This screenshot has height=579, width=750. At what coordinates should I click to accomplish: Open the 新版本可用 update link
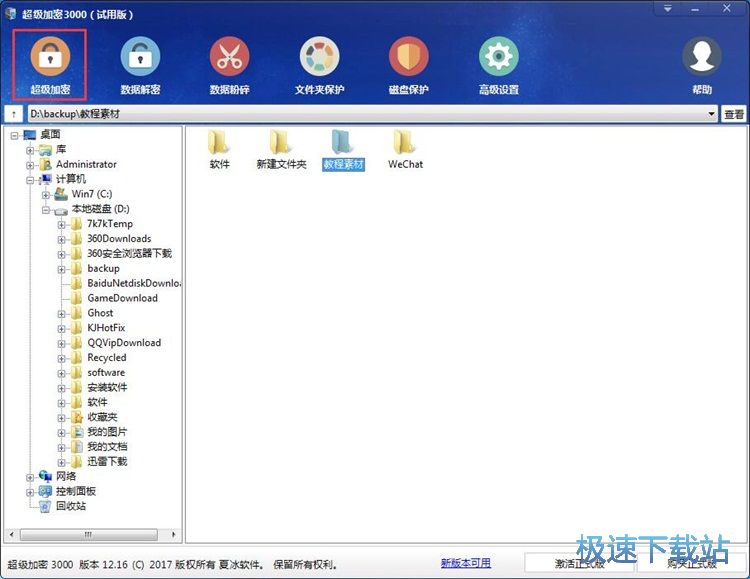point(465,563)
